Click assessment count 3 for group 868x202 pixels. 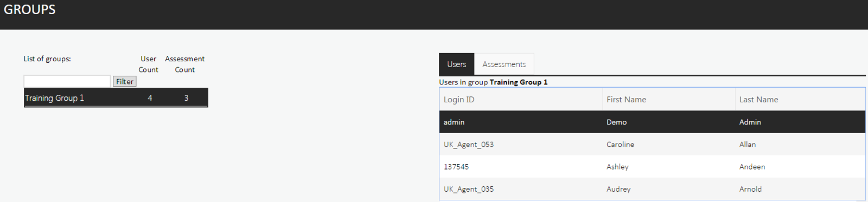[186, 98]
